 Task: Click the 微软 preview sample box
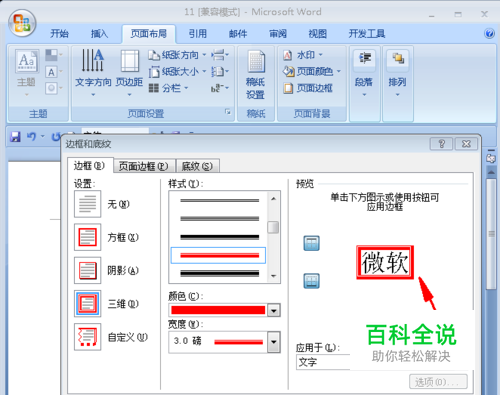tap(385, 262)
